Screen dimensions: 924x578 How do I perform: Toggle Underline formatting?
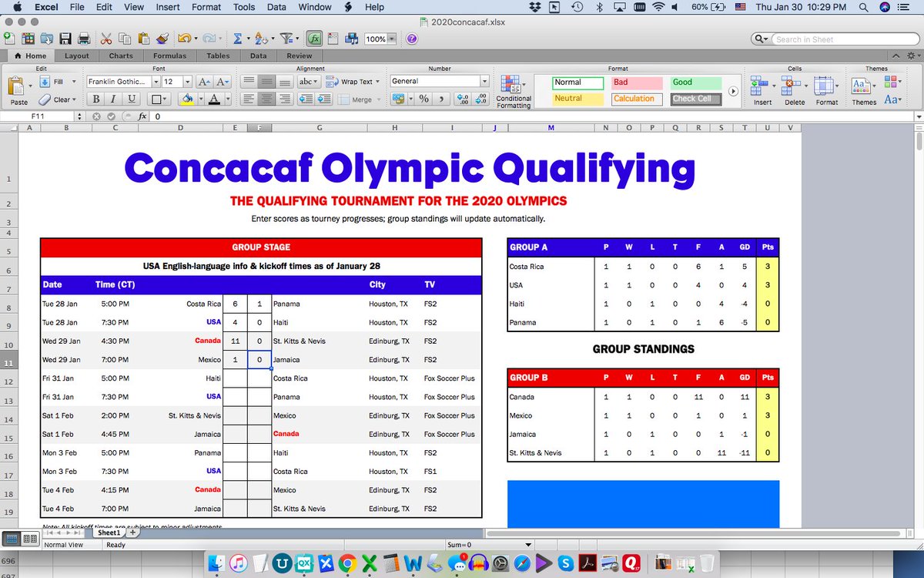(132, 99)
